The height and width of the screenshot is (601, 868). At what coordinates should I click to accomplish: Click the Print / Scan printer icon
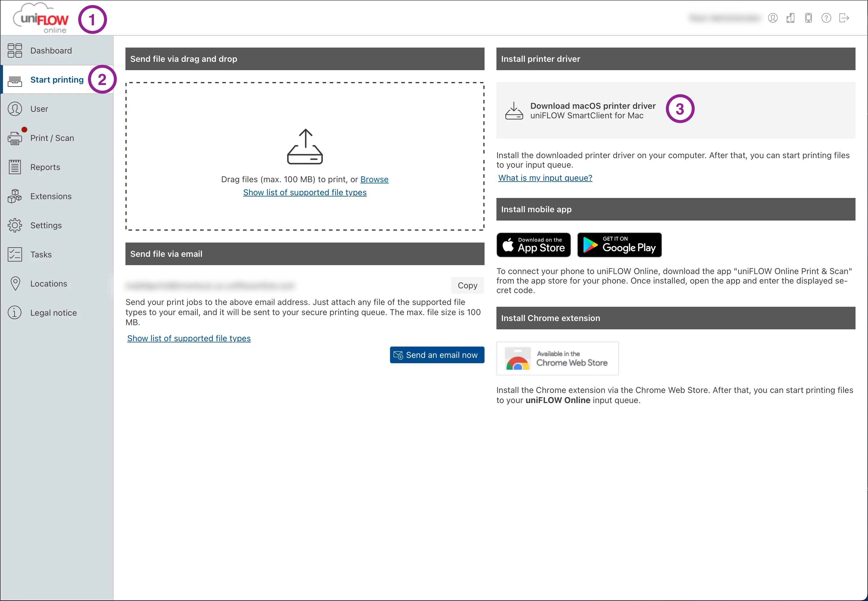(x=15, y=138)
